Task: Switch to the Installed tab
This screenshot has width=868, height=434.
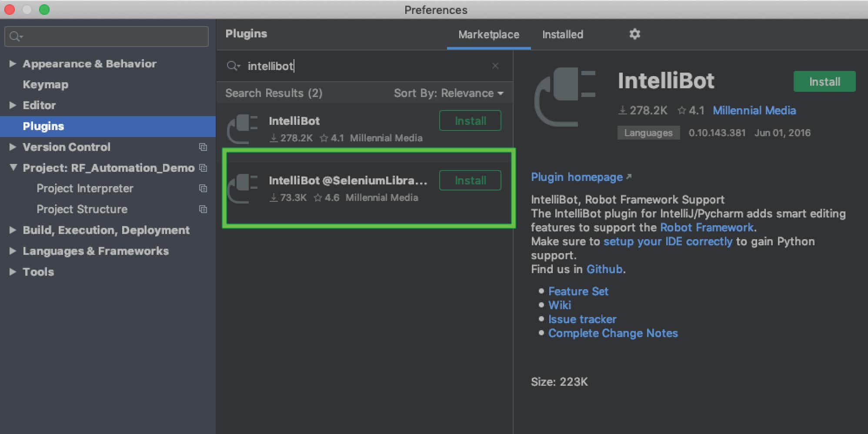Action: point(562,34)
